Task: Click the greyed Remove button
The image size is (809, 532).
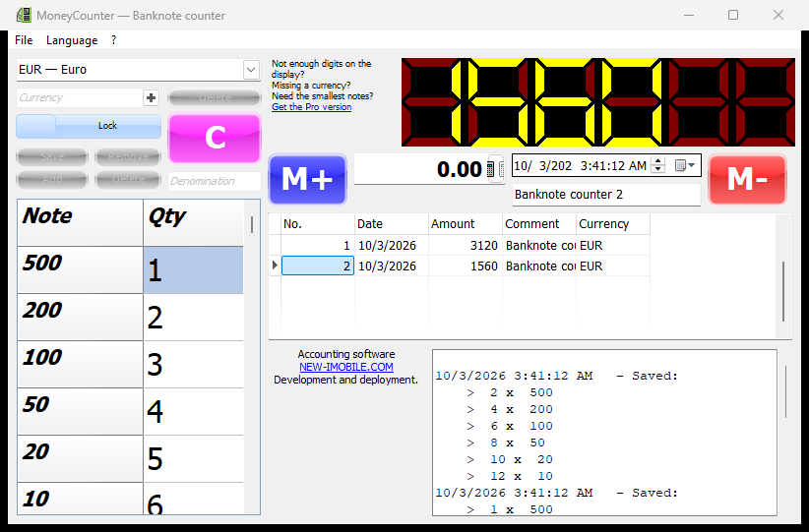Action: [x=129, y=156]
